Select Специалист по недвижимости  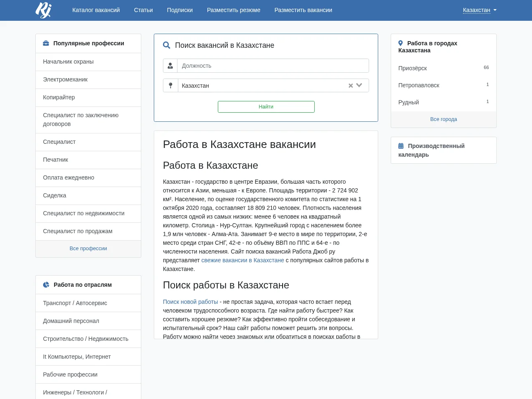pos(88,213)
